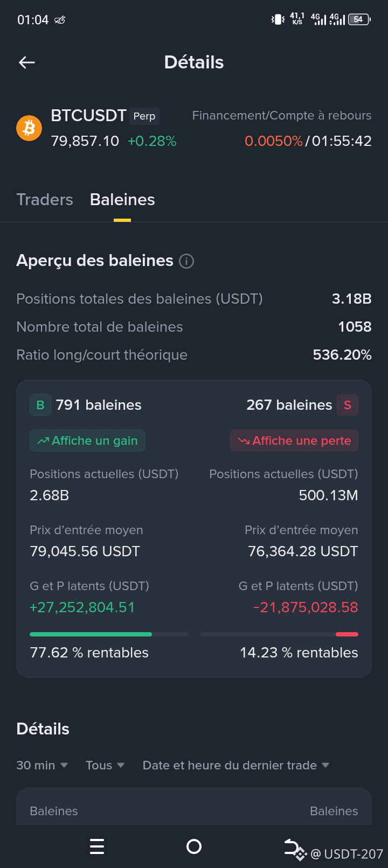Expand the 30 min timeframe dropdown
Screen dimensions: 388x868
point(42,765)
